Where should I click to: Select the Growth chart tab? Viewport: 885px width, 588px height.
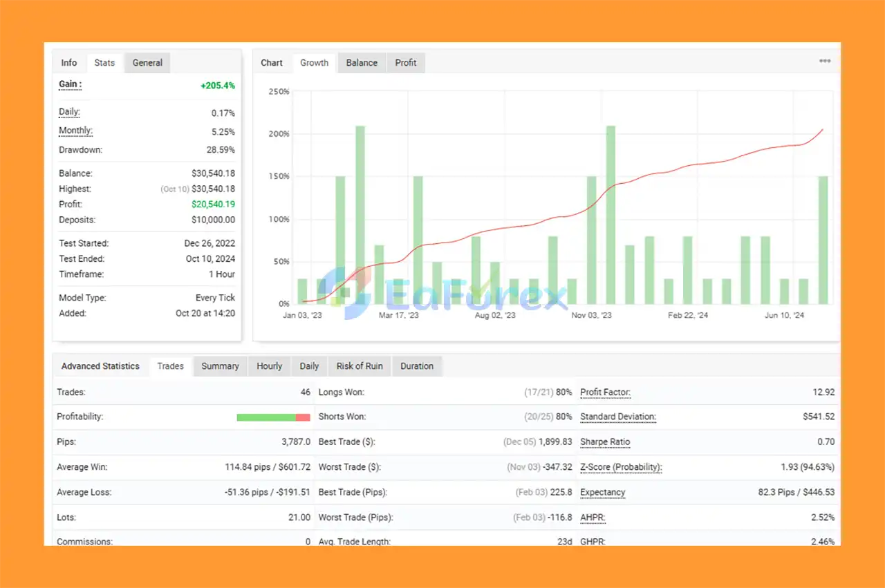(314, 63)
